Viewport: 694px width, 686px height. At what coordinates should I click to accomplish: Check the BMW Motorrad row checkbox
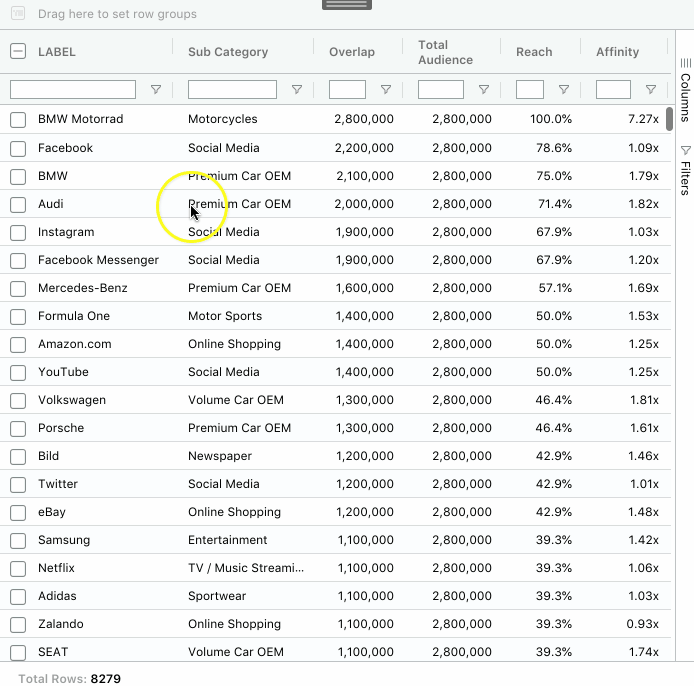[x=18, y=119]
